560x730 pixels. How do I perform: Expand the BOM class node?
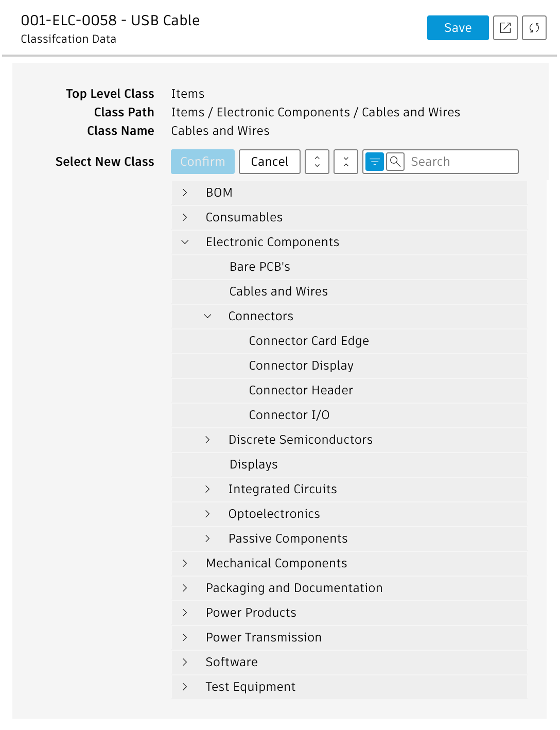[185, 193]
